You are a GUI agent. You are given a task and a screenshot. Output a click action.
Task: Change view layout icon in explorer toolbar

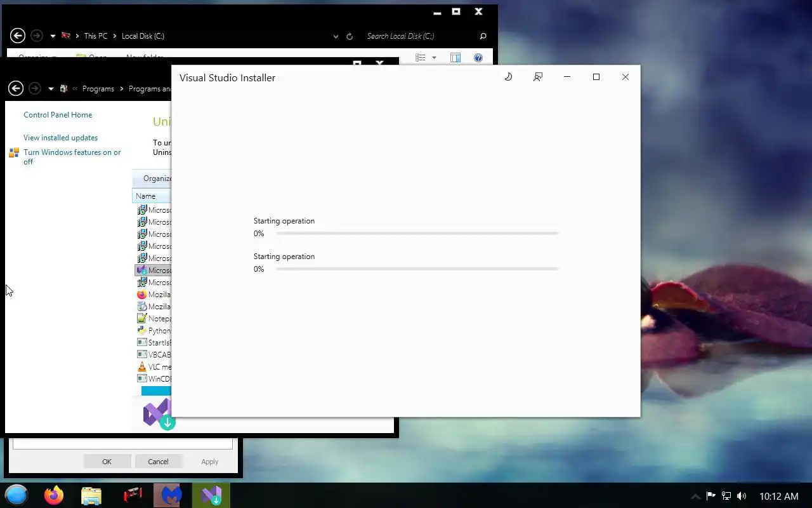pos(421,58)
